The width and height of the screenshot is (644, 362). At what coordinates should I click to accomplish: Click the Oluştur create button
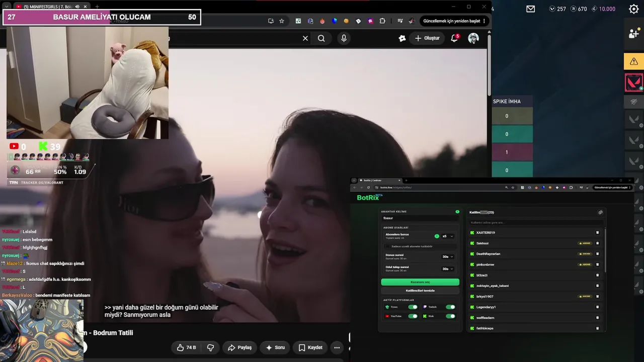click(x=427, y=38)
